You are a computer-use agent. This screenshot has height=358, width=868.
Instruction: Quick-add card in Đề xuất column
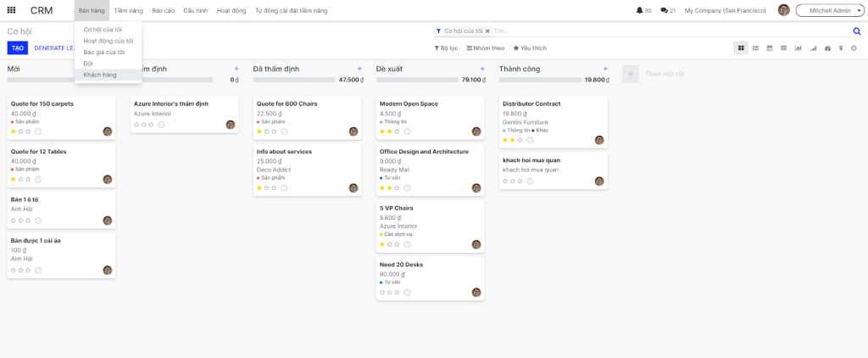tap(482, 69)
